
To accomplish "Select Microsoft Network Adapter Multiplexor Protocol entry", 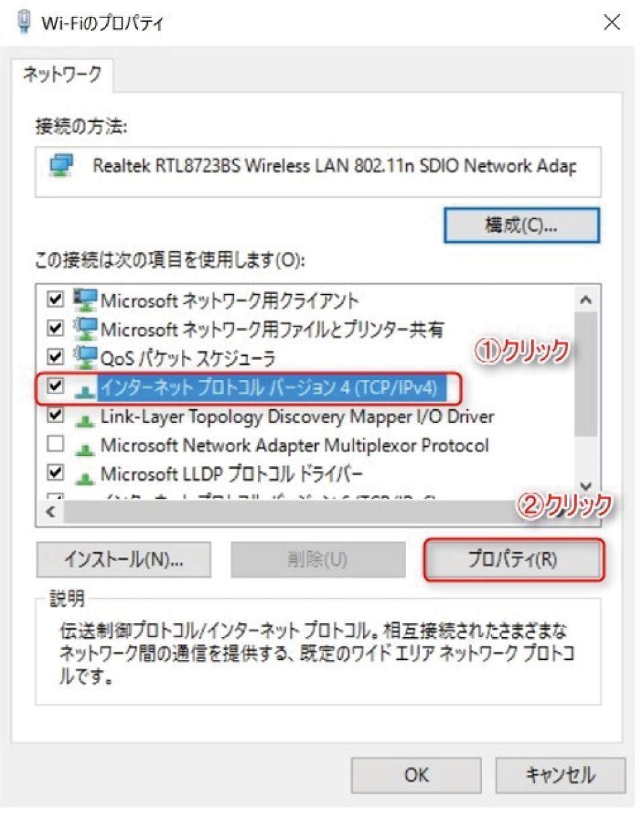I will click(x=294, y=445).
